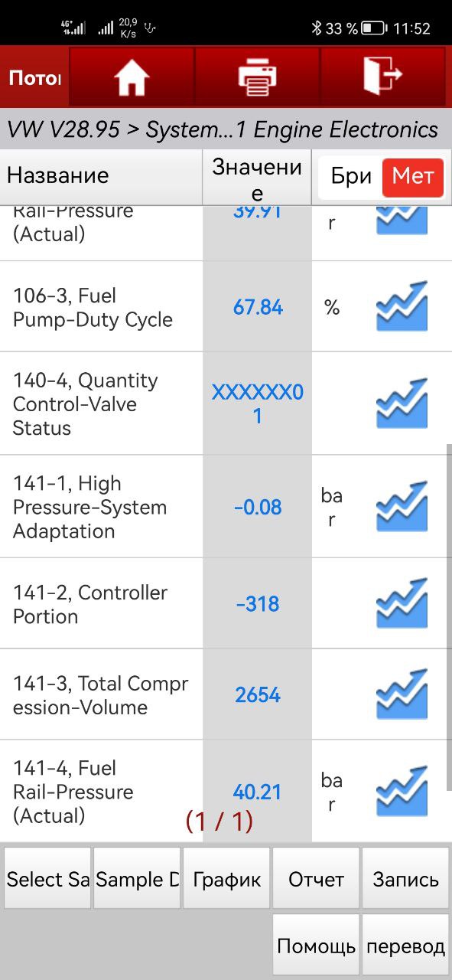
Task: Tap the Home icon in top toolbar
Action: point(132,77)
